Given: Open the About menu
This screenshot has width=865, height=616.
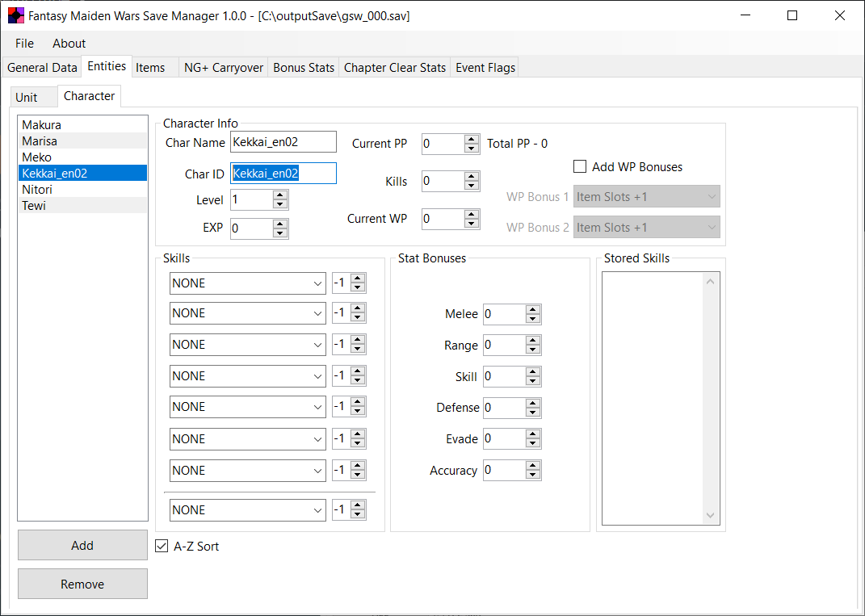Looking at the screenshot, I should click(69, 43).
